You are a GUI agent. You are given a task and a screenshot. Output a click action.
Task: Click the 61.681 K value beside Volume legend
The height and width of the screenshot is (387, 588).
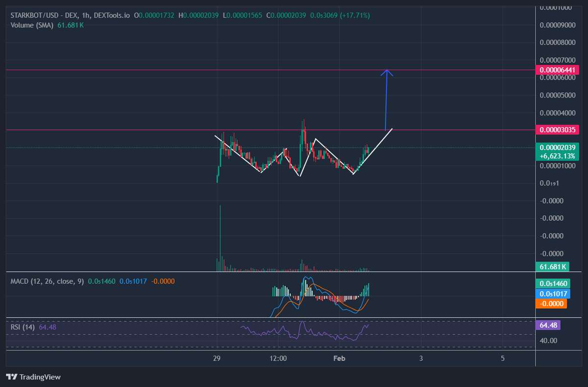71,25
